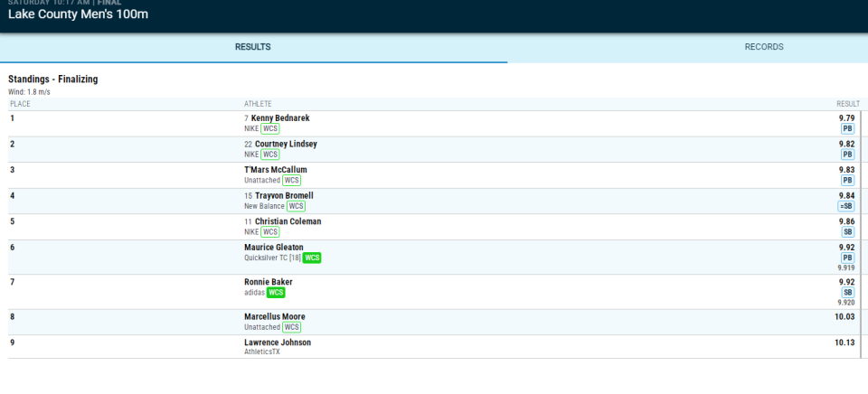The width and height of the screenshot is (868, 394).
Task: Open Courtney Lindsey athlete name
Action: click(x=286, y=144)
